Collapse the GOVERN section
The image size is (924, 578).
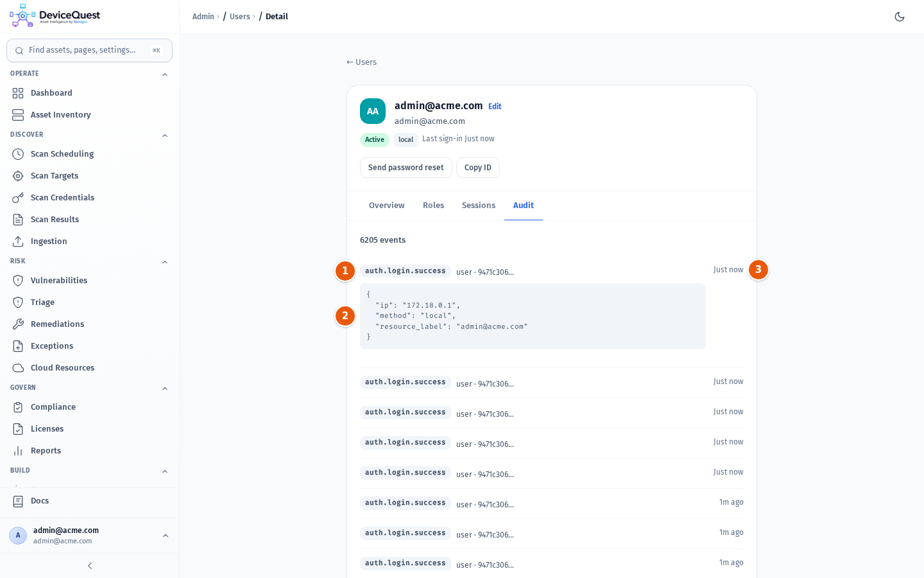point(165,389)
